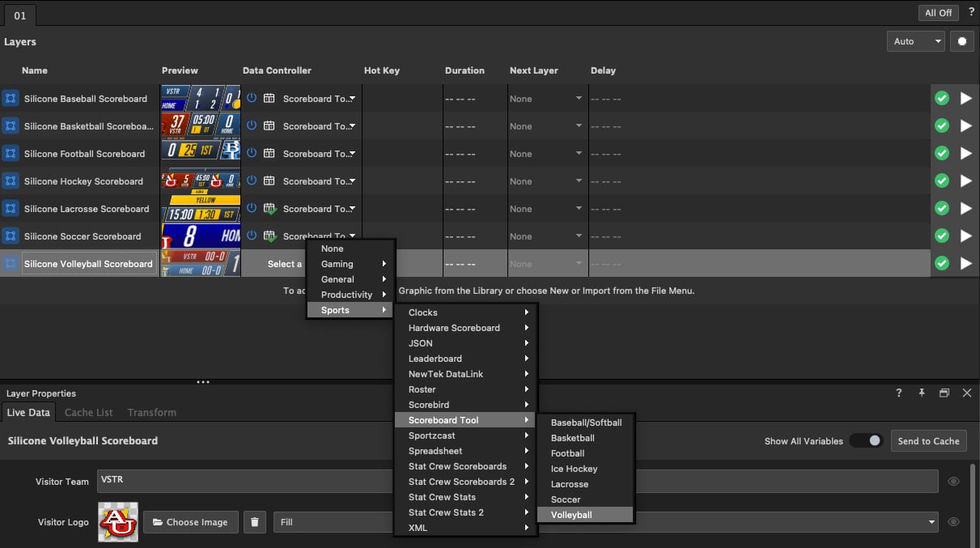
Task: Open the data sheet icon for Lacrosse row
Action: (269, 209)
